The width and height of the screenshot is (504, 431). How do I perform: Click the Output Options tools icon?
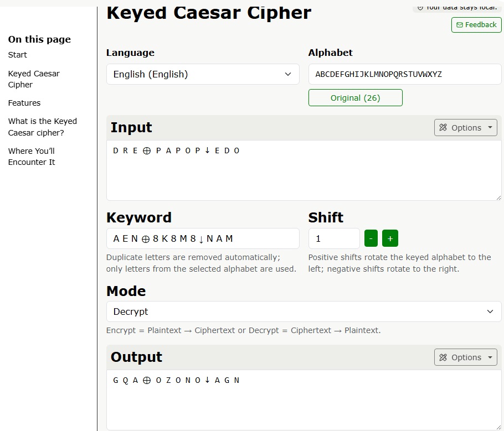[x=443, y=357]
